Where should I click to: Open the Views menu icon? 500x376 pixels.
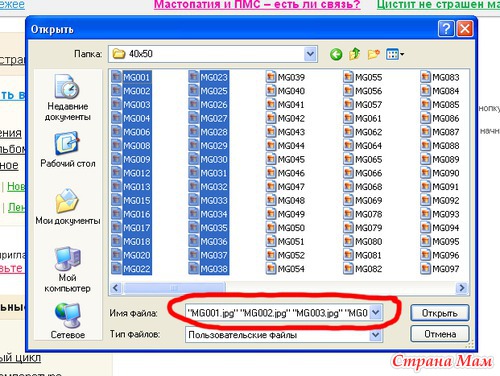(395, 54)
